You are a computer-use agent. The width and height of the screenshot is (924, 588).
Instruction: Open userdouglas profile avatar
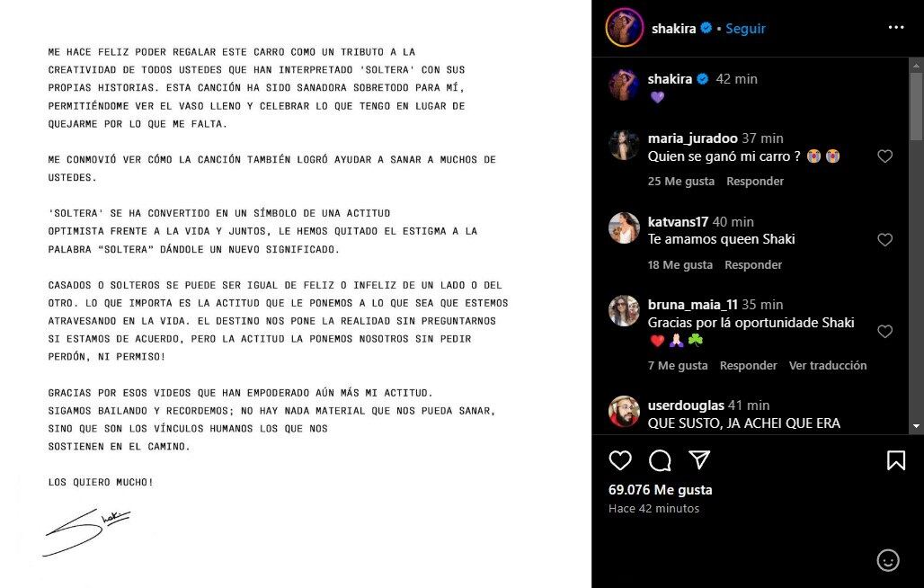(624, 411)
